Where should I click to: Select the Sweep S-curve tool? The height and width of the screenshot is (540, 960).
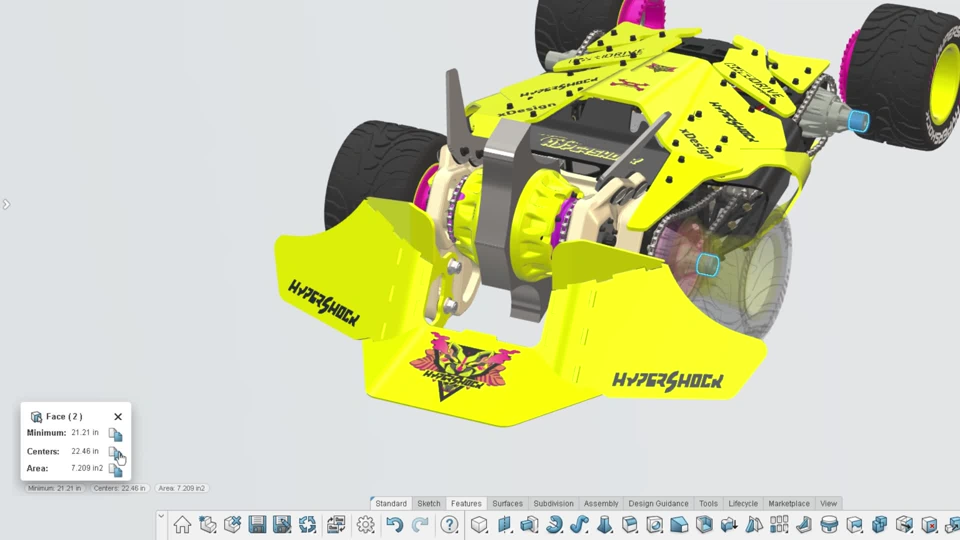click(579, 525)
